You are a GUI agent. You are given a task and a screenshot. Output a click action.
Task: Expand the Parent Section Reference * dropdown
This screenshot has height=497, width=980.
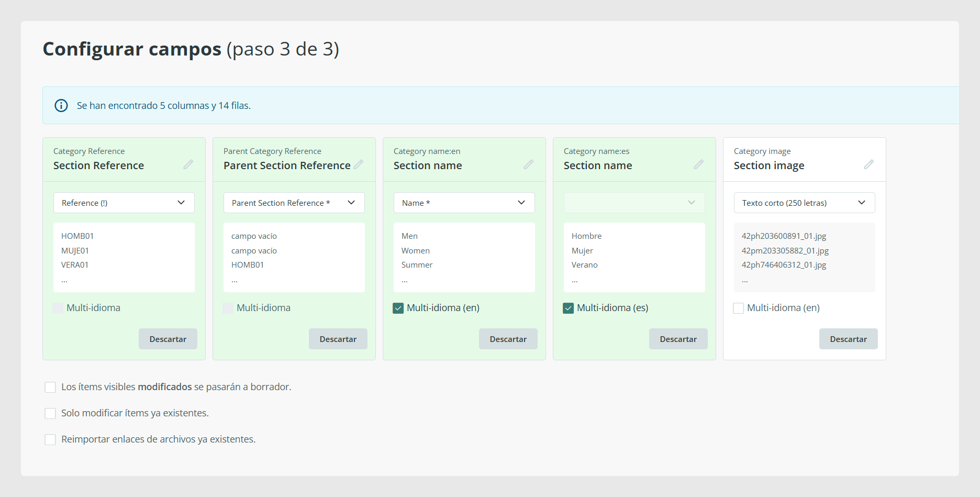tap(294, 203)
